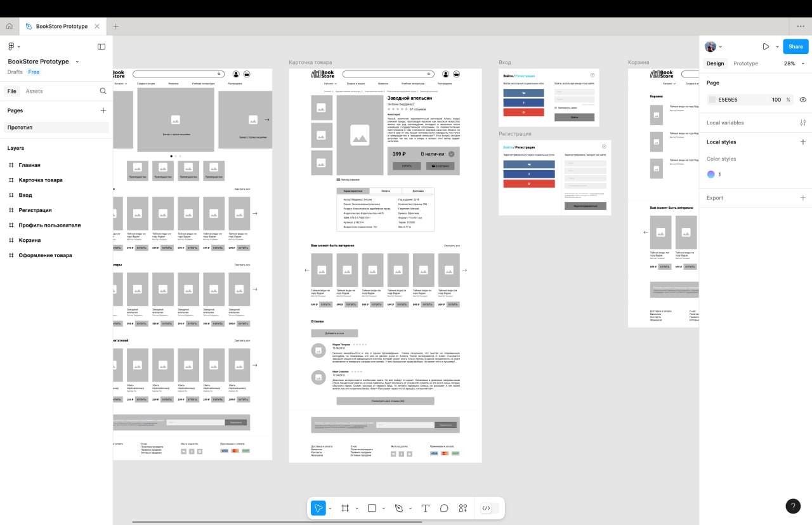
Task: Select the Text tool
Action: click(x=426, y=508)
